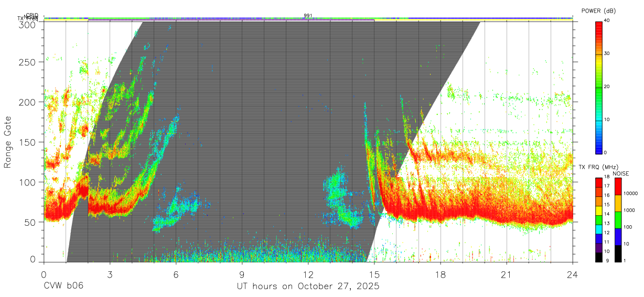Click the 'CPID' label at the top-left

pos(32,15)
